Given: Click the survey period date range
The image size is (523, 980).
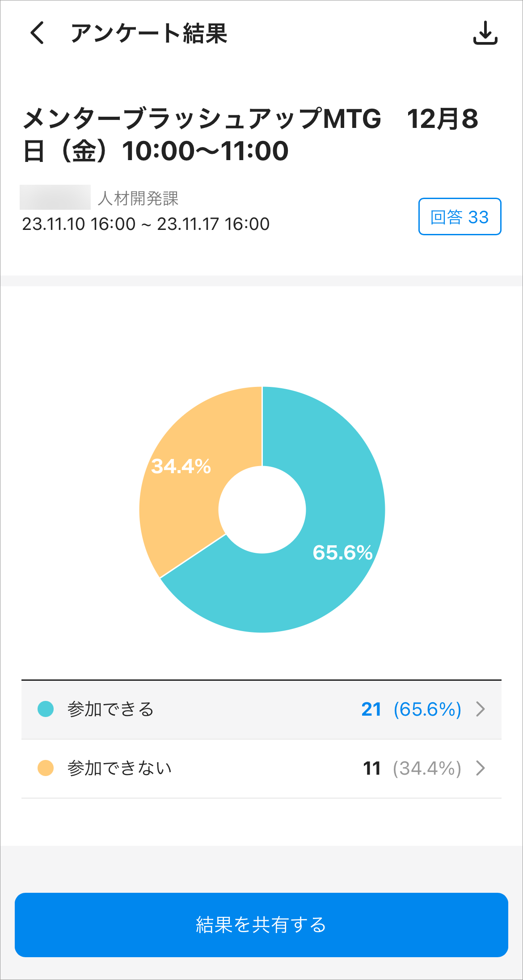Looking at the screenshot, I should point(146,224).
